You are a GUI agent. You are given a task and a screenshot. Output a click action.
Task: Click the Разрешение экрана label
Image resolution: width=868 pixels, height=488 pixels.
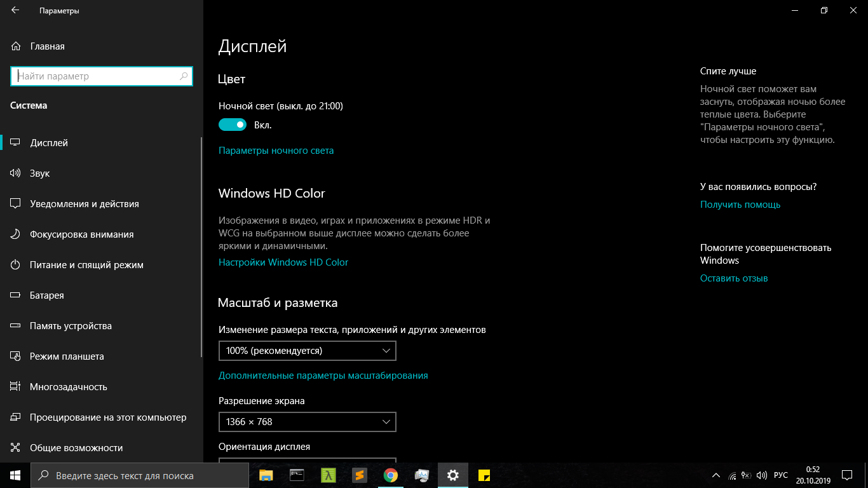[x=262, y=401]
